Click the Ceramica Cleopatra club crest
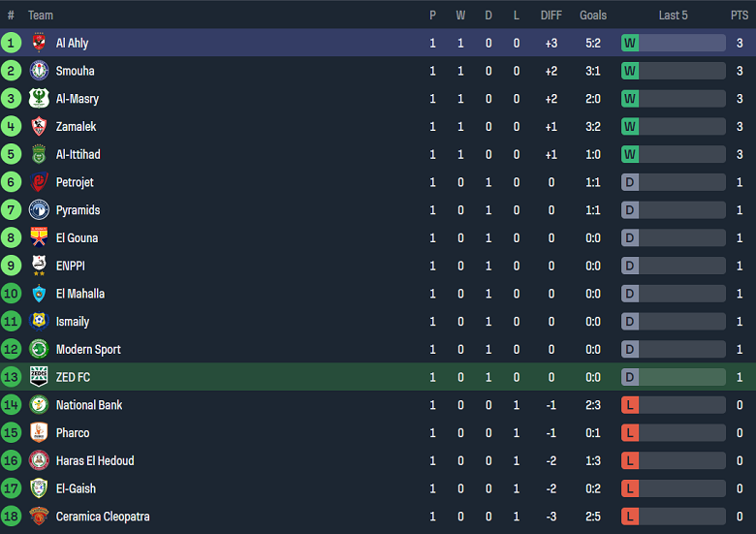This screenshot has height=534, width=756. (39, 517)
